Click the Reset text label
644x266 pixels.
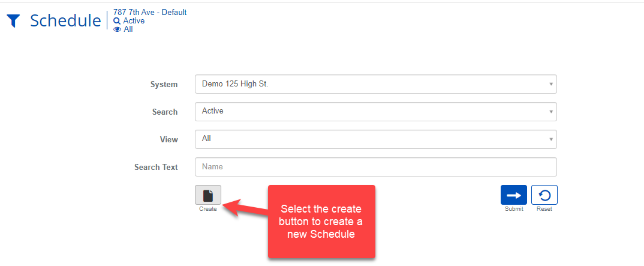click(544, 209)
